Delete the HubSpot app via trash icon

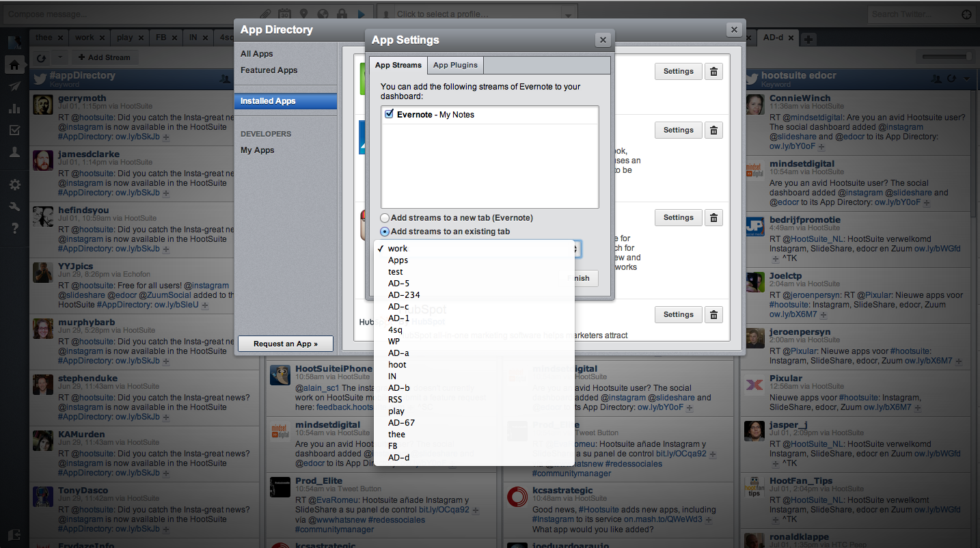pos(713,314)
